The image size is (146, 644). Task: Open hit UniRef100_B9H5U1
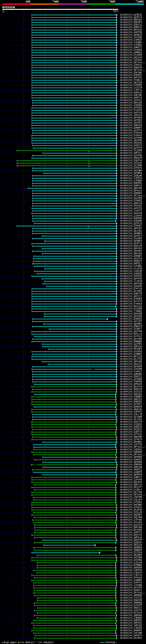(x=131, y=183)
